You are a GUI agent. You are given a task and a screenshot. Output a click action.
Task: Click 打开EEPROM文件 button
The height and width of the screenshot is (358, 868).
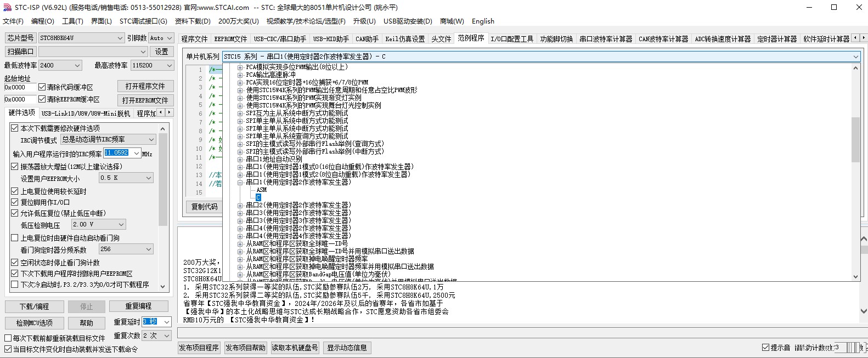coord(145,100)
